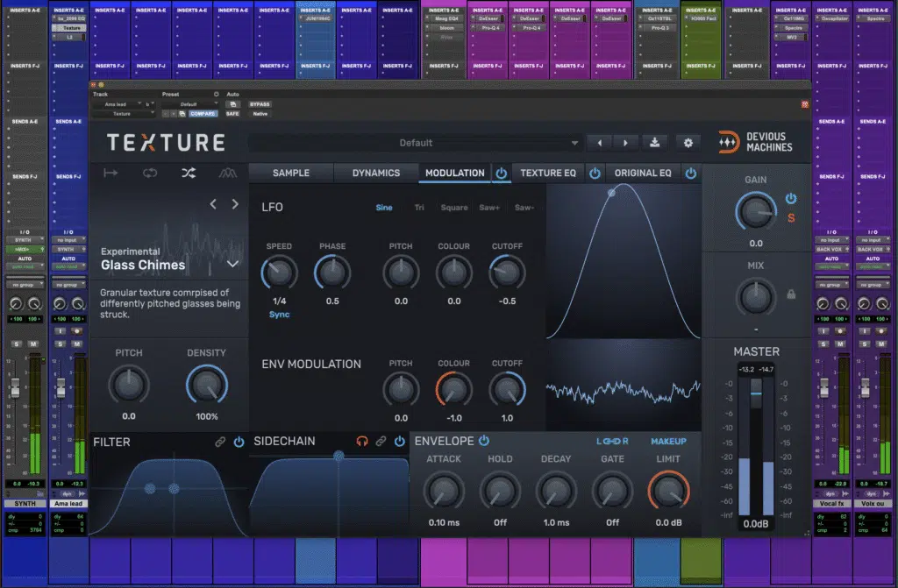Screen dimensions: 898x588
Task: Select Saw+ LFO waveform
Action: tap(489, 208)
